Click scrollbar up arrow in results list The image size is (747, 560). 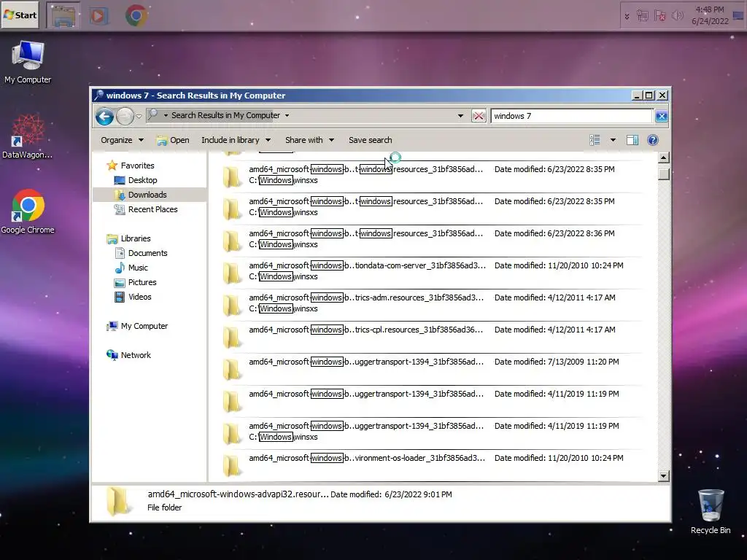coord(664,157)
